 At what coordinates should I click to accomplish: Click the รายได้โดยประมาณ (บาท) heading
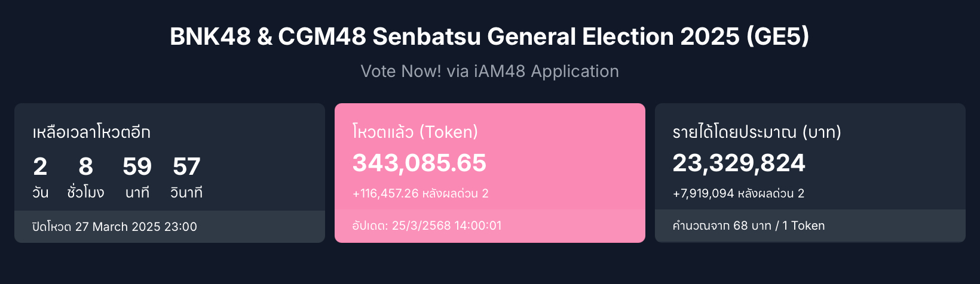pyautogui.click(x=757, y=132)
